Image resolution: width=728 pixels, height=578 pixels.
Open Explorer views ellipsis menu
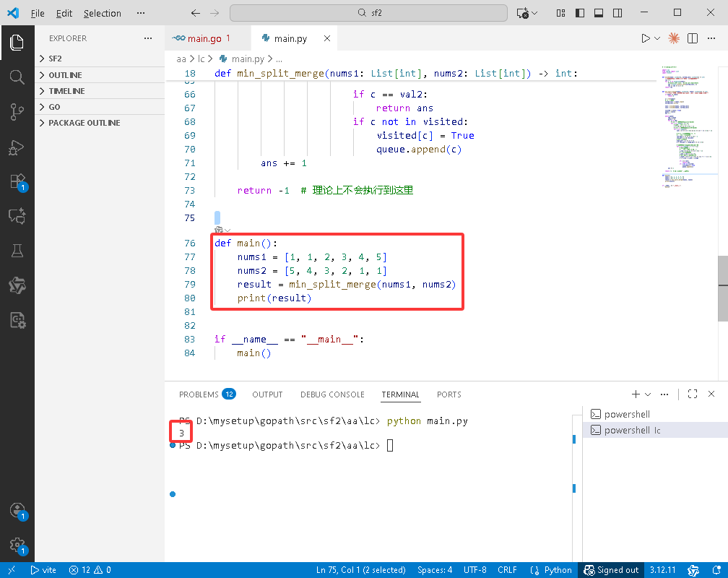click(x=148, y=38)
